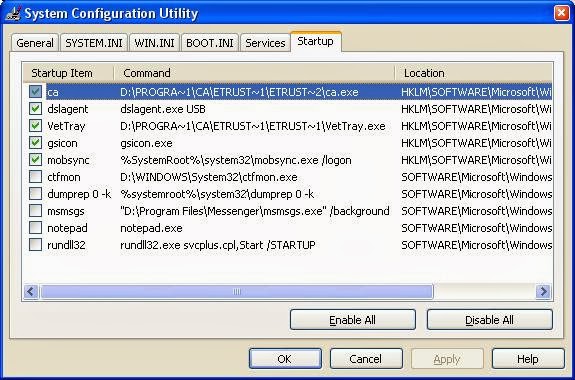This screenshot has height=380, width=575.
Task: Click the horizontal scrollbar right arrow
Action: (543, 292)
